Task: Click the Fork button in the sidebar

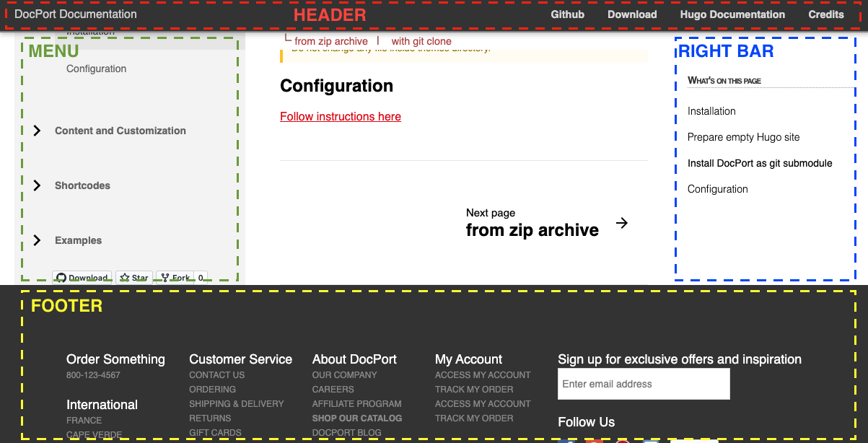Action: click(x=175, y=278)
